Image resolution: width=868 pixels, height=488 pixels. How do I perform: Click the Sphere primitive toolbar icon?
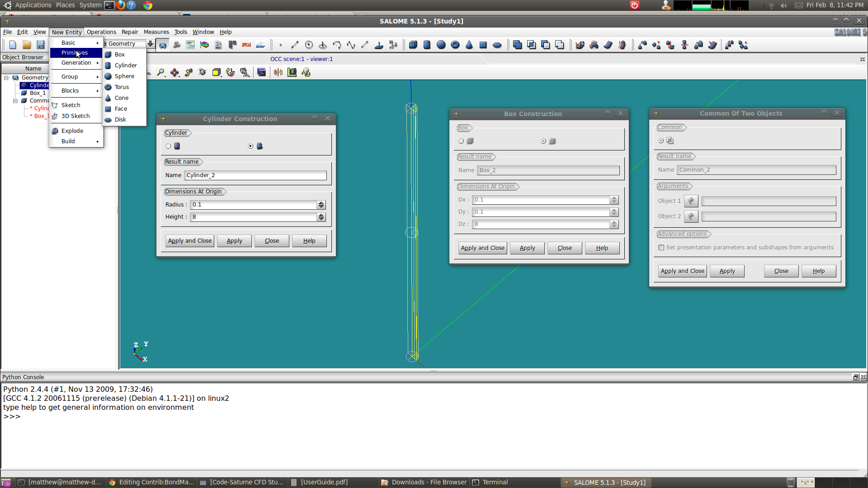[441, 45]
